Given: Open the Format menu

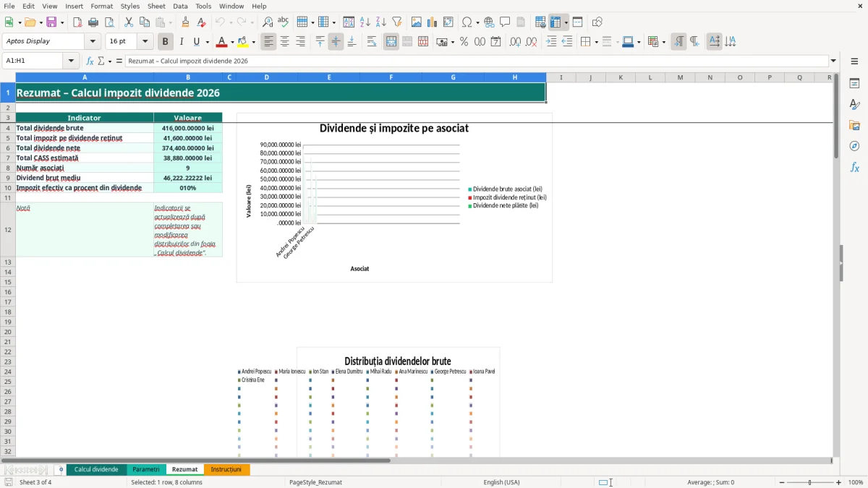Looking at the screenshot, I should coord(102,7).
